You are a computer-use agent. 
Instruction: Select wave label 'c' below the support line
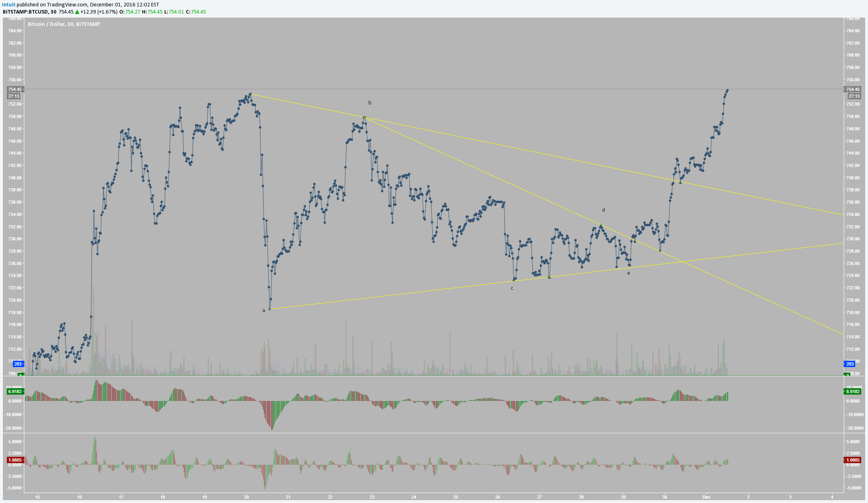[x=512, y=288]
